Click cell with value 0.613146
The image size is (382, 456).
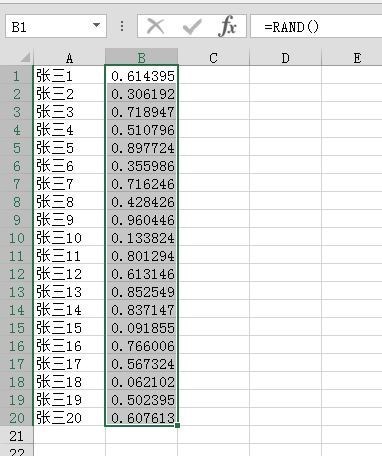pos(142,274)
